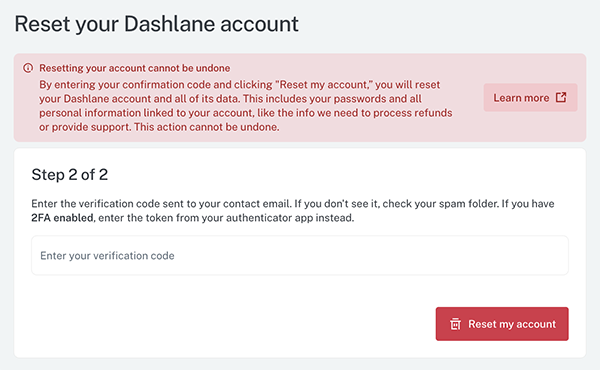Click the 'Enter your verification code' placeholder text

pyautogui.click(x=107, y=256)
